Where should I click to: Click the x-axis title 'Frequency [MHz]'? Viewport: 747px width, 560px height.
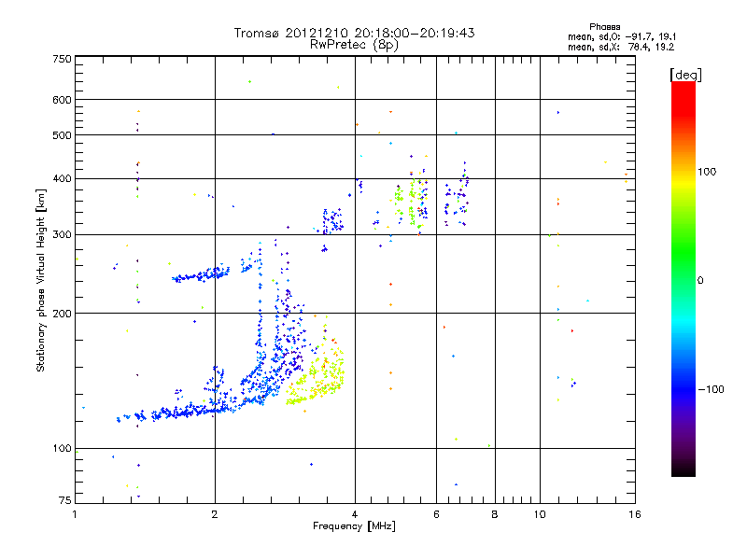[354, 526]
